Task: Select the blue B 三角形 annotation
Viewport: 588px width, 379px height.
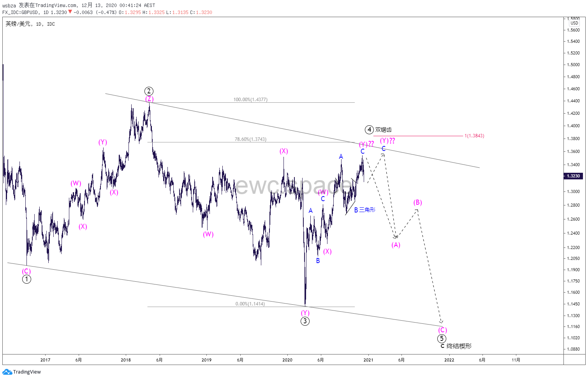Action: [x=364, y=210]
